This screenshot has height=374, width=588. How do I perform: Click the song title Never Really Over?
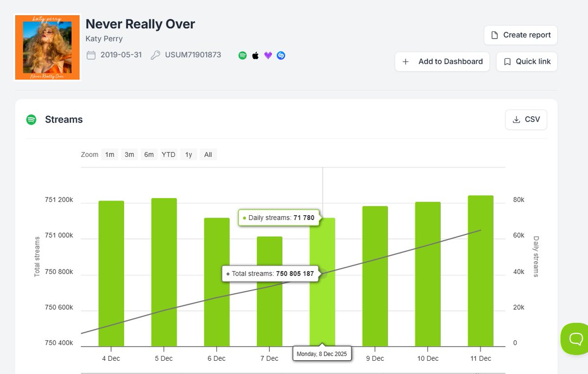tap(140, 24)
